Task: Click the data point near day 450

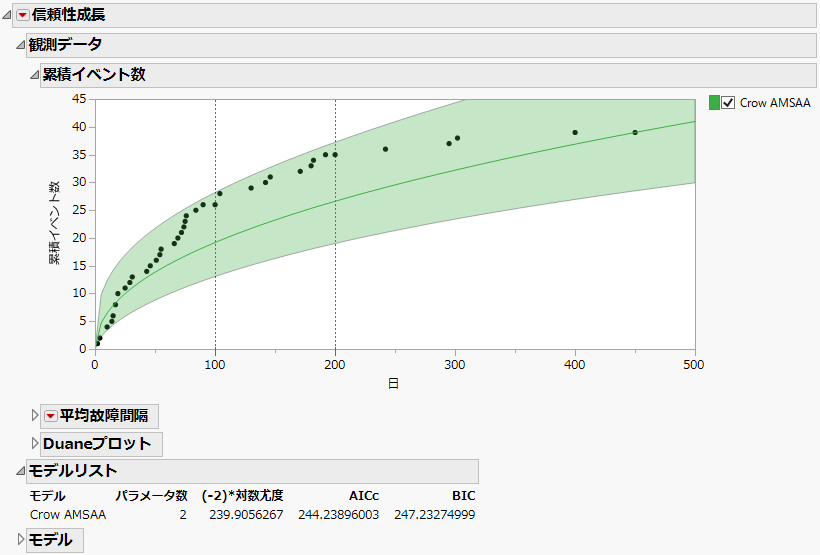Action: coord(635,132)
